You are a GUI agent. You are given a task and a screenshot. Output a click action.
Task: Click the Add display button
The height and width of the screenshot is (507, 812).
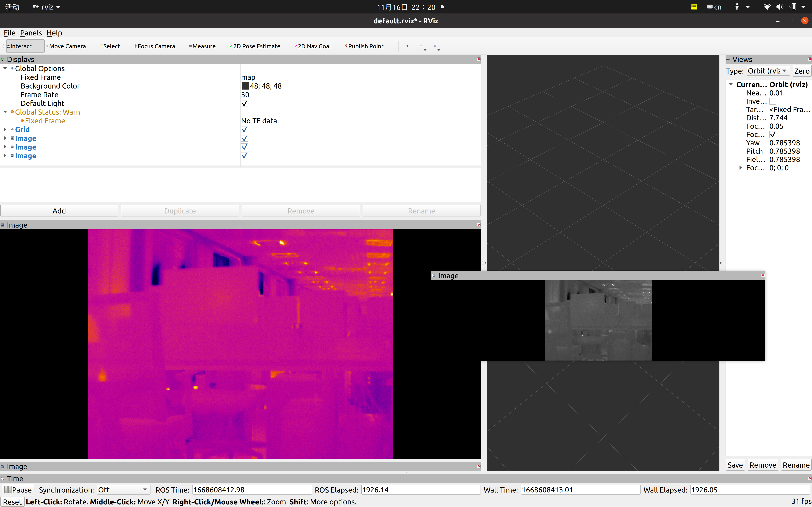(59, 211)
